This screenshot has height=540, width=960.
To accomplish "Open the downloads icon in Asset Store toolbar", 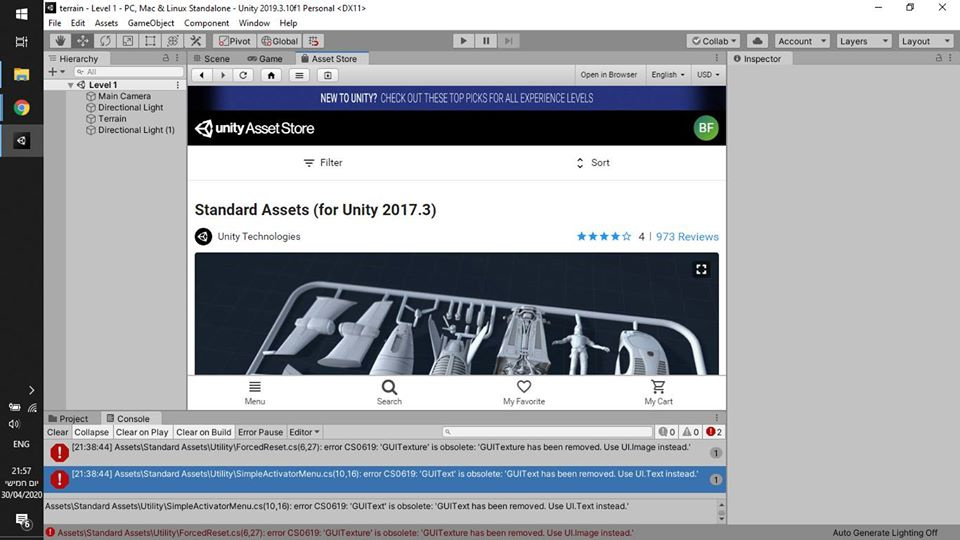I will pyautogui.click(x=328, y=75).
